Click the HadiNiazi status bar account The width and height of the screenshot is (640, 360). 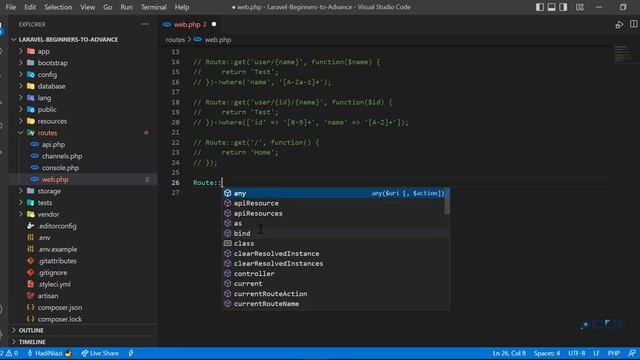pos(49,353)
